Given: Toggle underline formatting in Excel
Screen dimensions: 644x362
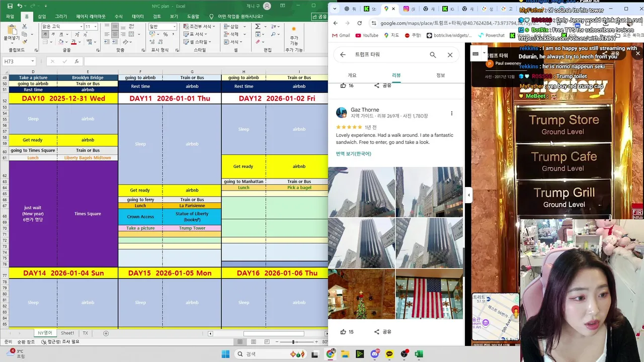Looking at the screenshot, I should (60, 34).
